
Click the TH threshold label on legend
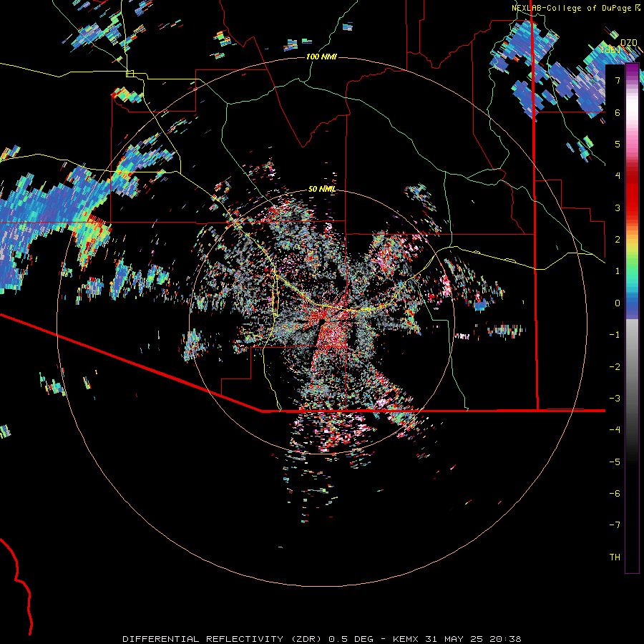click(x=615, y=557)
